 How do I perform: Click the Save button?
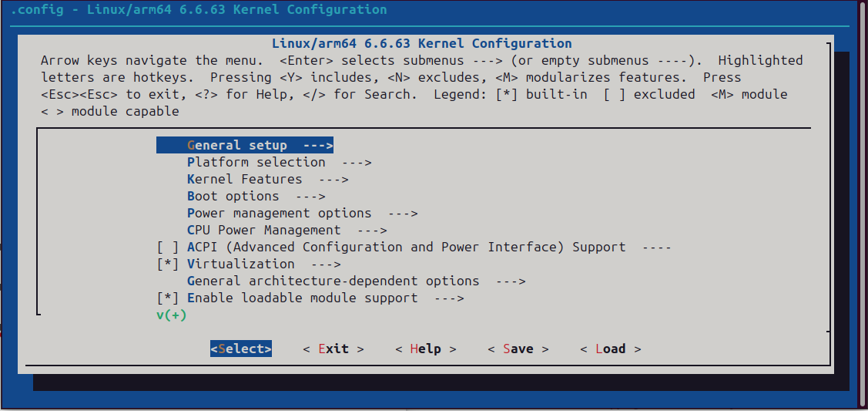518,349
